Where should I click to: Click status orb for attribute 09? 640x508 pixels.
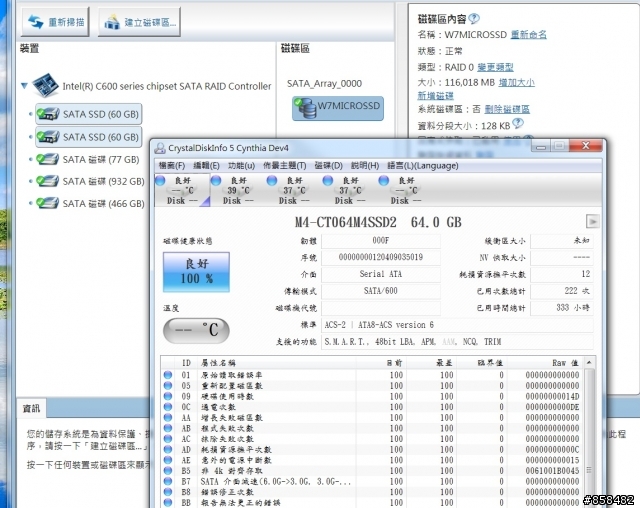click(x=168, y=396)
